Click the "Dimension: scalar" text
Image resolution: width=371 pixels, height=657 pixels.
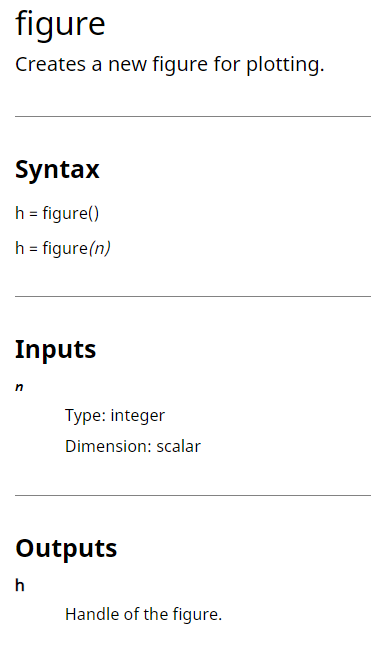(x=133, y=446)
